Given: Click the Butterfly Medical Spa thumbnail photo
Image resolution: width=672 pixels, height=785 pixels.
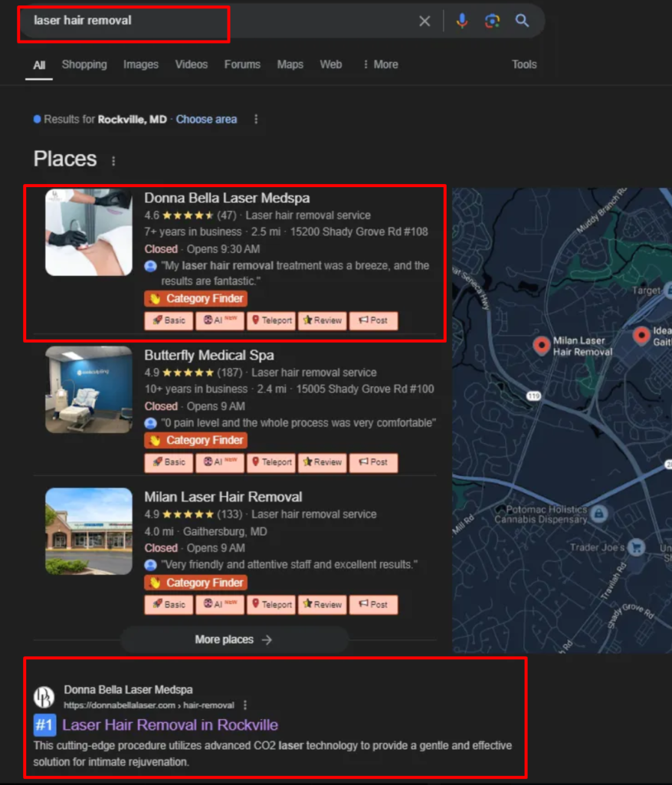Looking at the screenshot, I should 89,389.
